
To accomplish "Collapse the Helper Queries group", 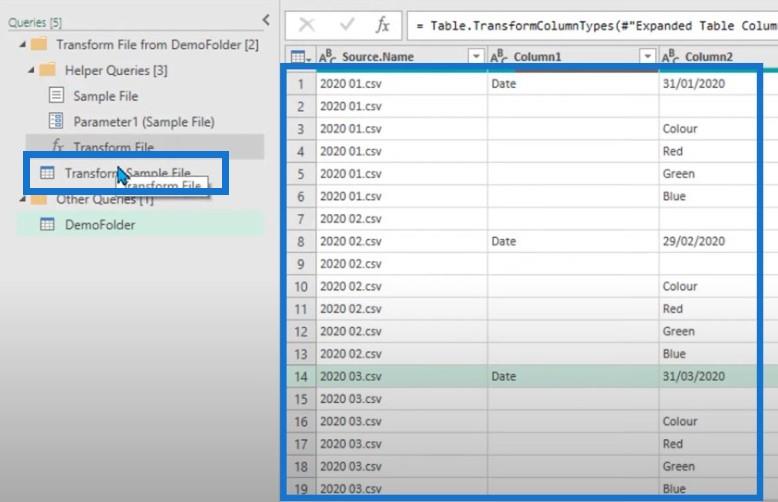I will [x=31, y=70].
